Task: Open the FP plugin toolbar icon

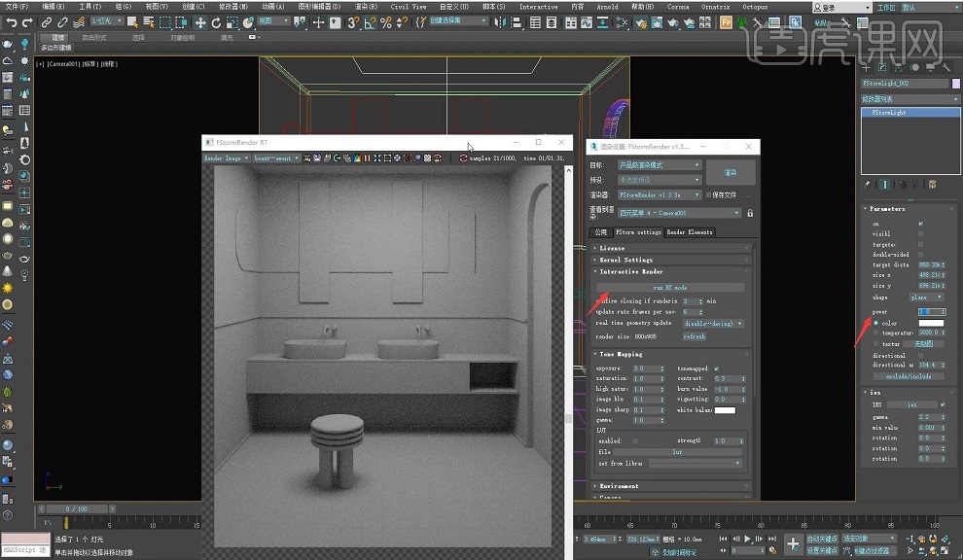Action: pyautogui.click(x=726, y=22)
